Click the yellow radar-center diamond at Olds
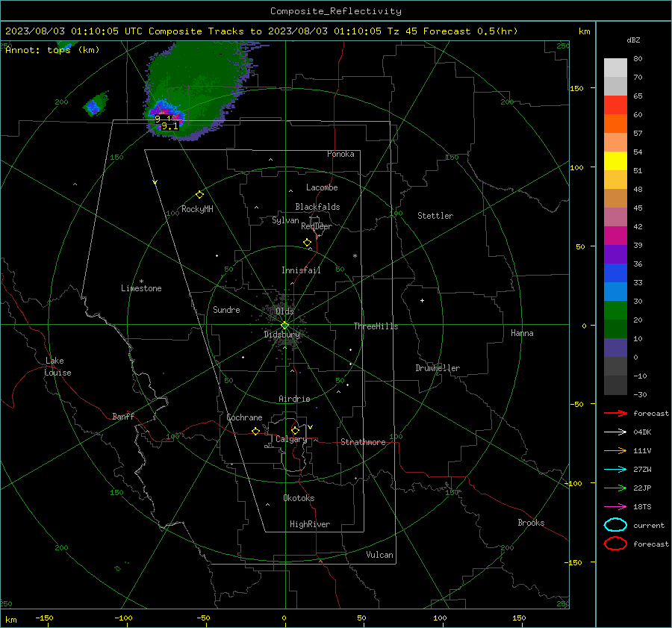The width and height of the screenshot is (672, 628). tap(284, 326)
